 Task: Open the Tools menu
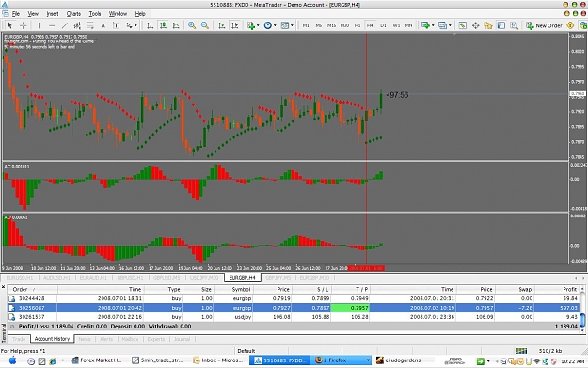pos(95,14)
